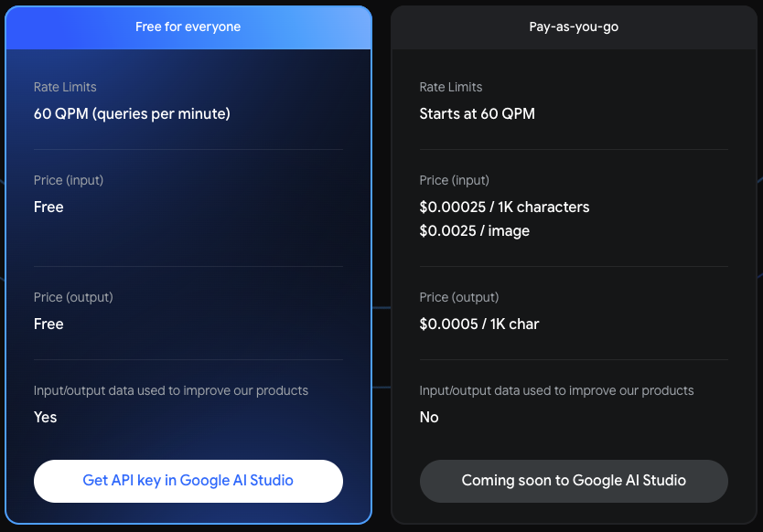Click the Free value under Price (output)
Viewport: 763px width, 532px height.
point(48,325)
